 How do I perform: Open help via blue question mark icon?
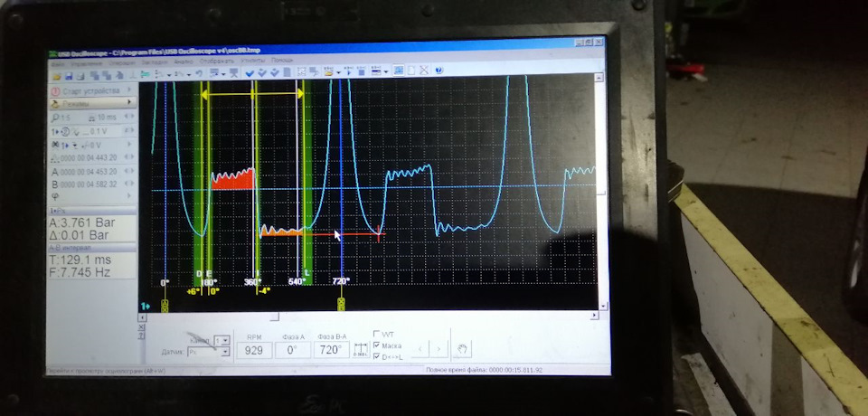tap(439, 70)
